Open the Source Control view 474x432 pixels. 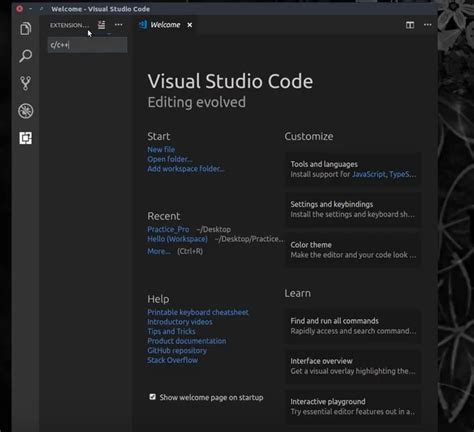coord(26,83)
